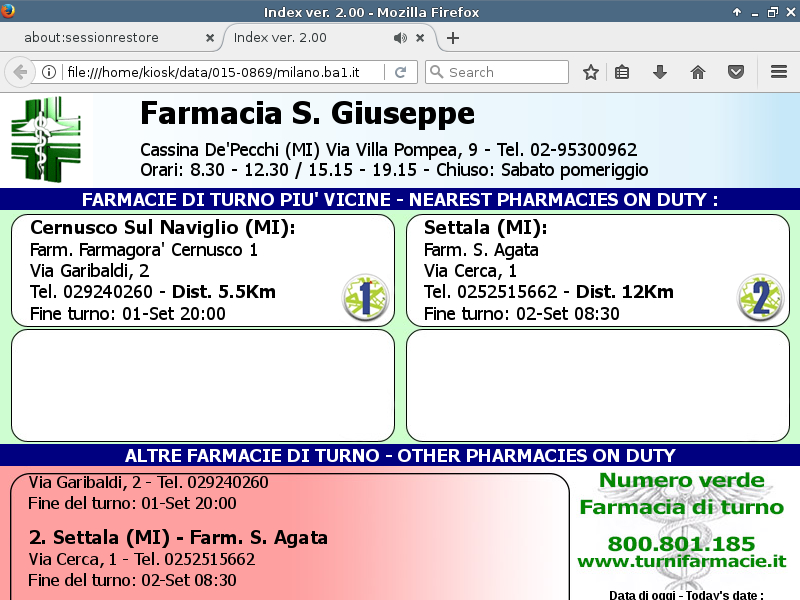Screen dimensions: 800x600
Task: Bookmark this page with the star icon
Action: coord(591,72)
